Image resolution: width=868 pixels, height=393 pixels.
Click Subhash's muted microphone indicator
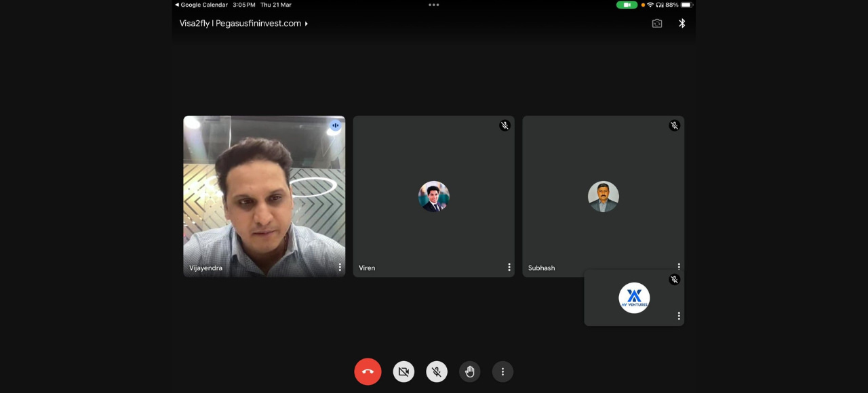tap(674, 125)
